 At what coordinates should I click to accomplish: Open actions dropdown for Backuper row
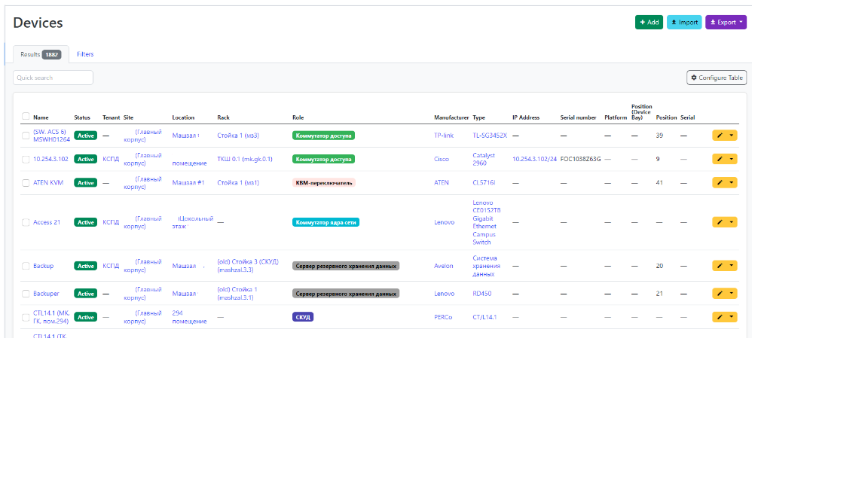click(x=732, y=294)
